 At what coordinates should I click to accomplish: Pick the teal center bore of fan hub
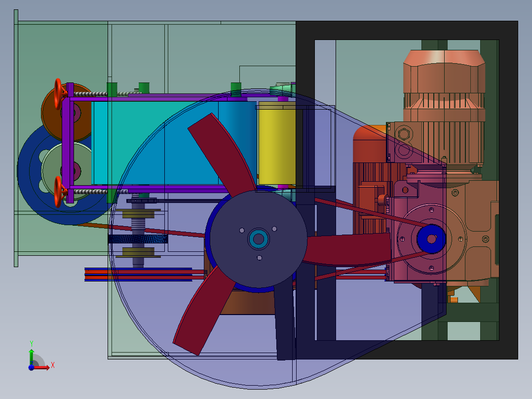259,239
